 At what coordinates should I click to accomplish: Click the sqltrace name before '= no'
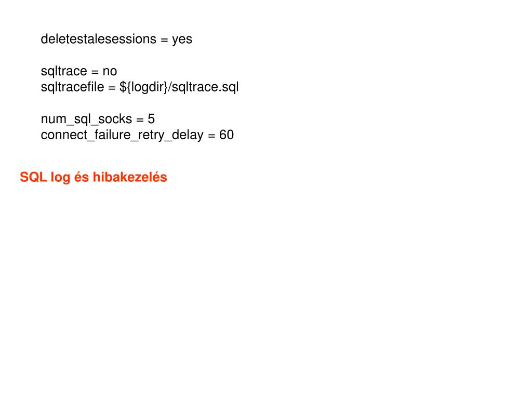64,72
